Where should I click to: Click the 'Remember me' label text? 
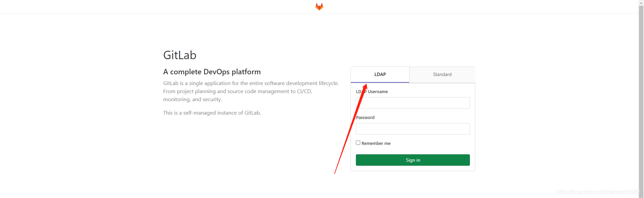point(376,144)
